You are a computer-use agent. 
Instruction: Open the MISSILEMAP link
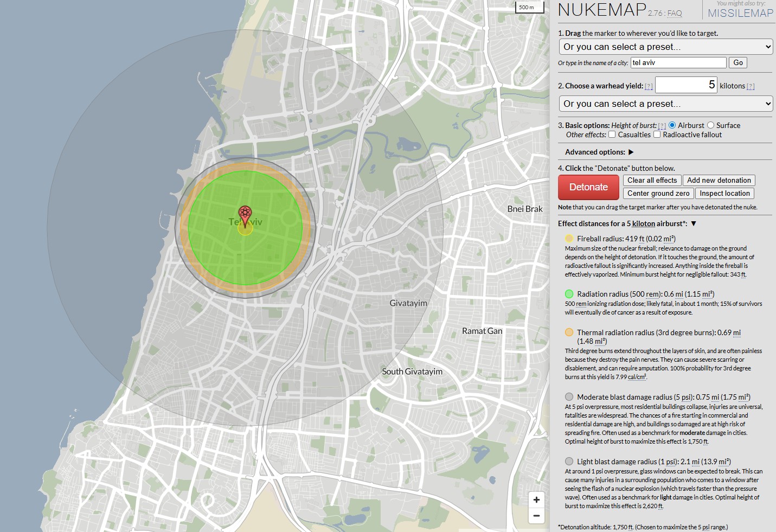point(741,13)
